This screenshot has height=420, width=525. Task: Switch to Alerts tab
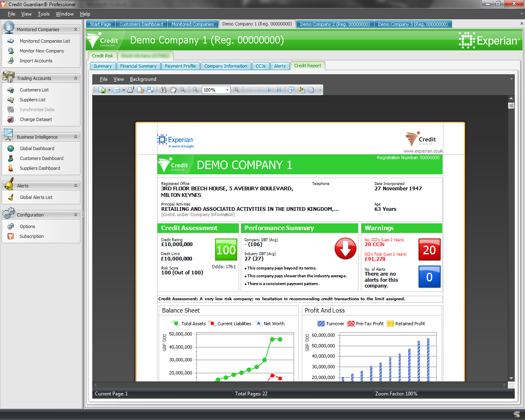(x=280, y=66)
